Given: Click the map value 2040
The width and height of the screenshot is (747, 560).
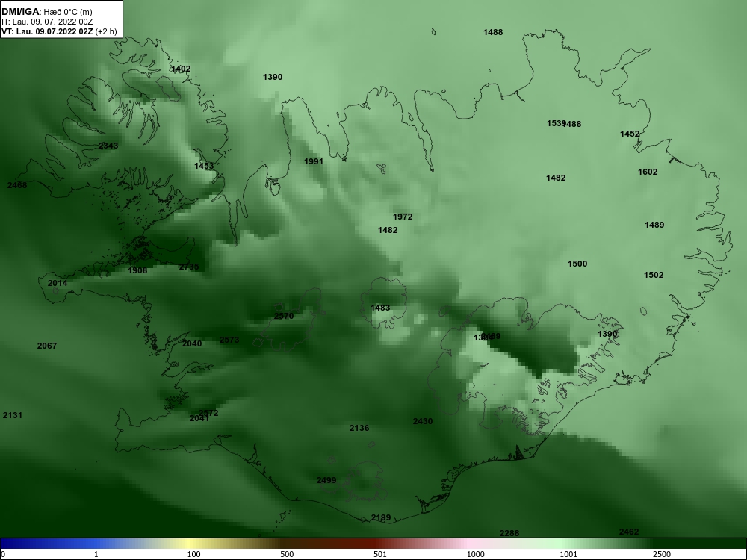Looking at the screenshot, I should [x=192, y=343].
